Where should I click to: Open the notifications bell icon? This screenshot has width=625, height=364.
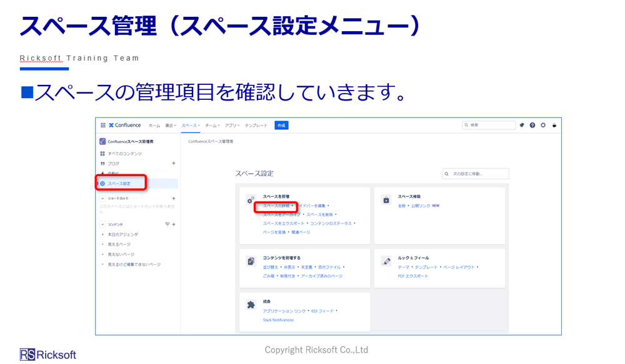pyautogui.click(x=522, y=125)
